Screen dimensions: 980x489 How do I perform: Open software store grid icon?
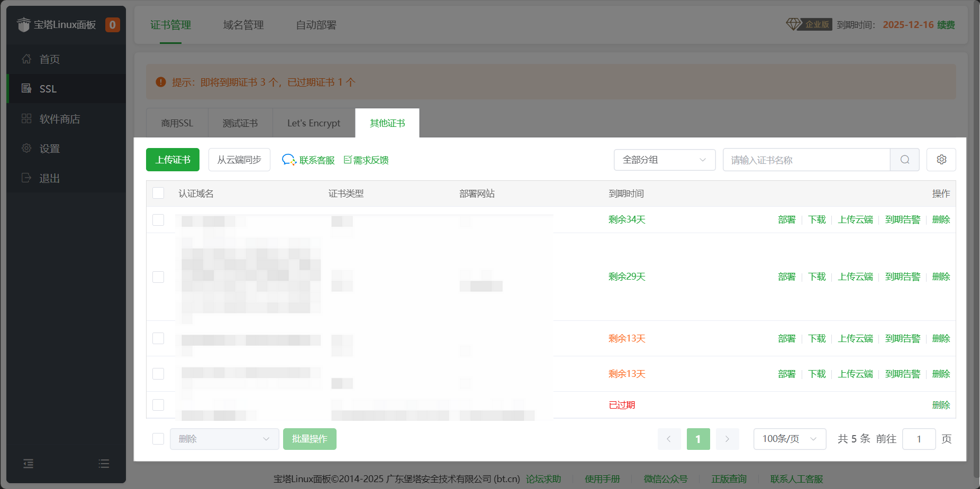point(26,119)
